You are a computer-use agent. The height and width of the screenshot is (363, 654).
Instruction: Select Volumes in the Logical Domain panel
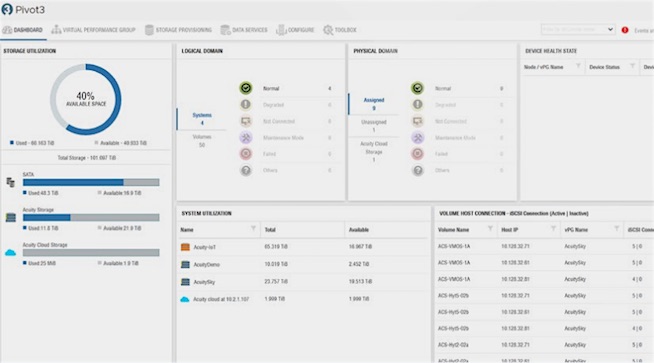pos(202,141)
